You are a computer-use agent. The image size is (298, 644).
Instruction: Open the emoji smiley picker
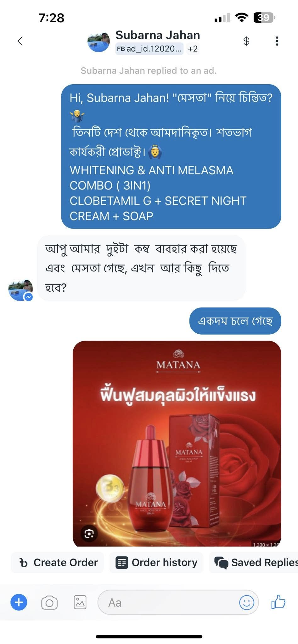click(x=247, y=602)
